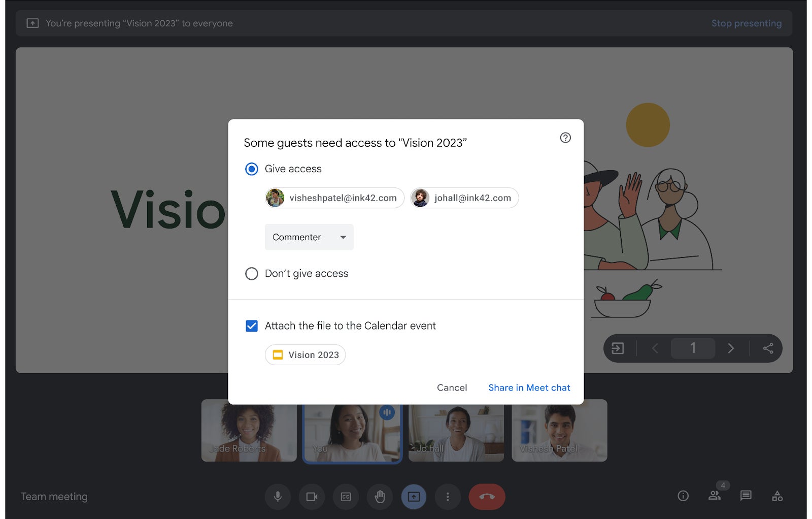Click the presenting Vision 2023 banner text
This screenshot has width=812, height=519.
pos(139,23)
